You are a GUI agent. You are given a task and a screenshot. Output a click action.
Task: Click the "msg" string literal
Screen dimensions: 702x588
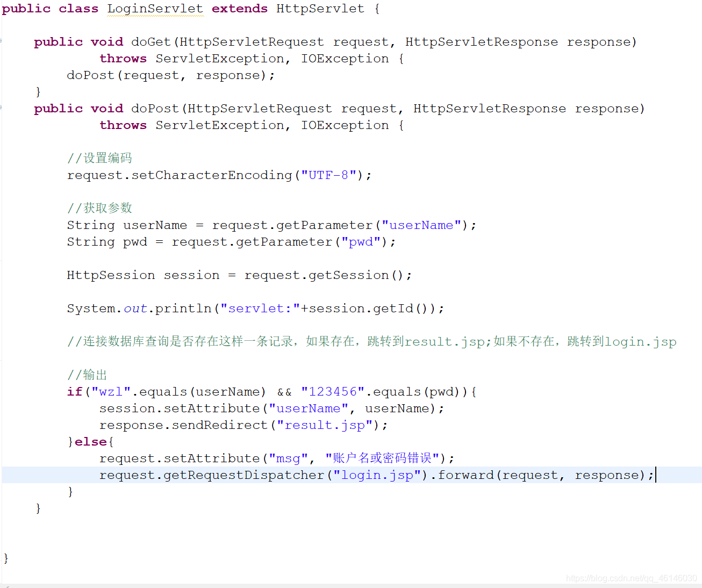(289, 458)
